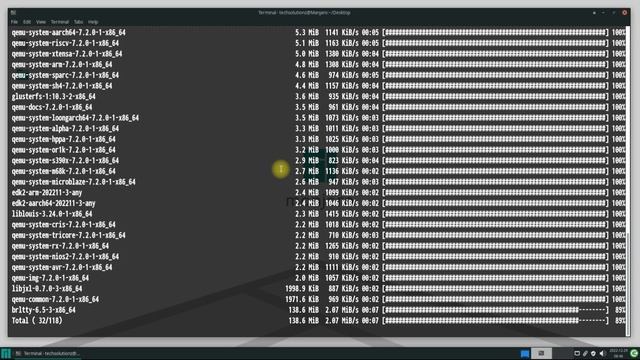The width and height of the screenshot is (640, 360).
Task: Click the qemu-system-arm-7.2.0-1-x86_64 package name
Action: pyautogui.click(x=62, y=64)
